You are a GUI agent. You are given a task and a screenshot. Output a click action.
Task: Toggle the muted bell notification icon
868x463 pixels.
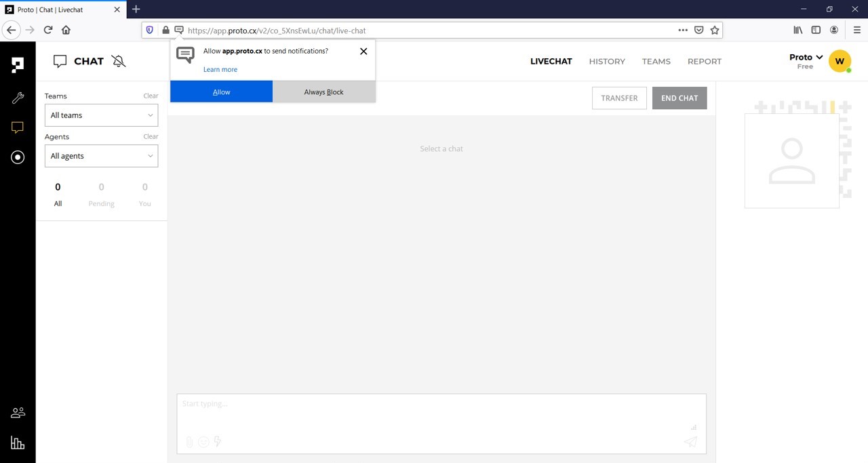pos(119,61)
